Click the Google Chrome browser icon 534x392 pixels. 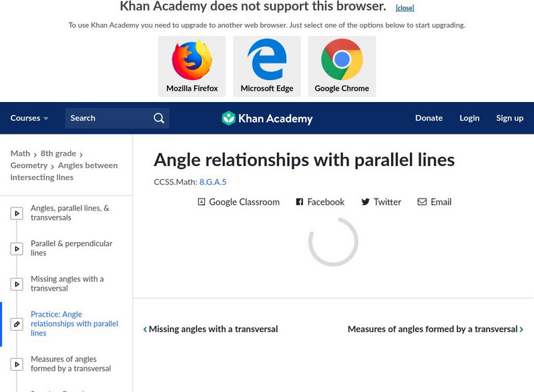click(x=342, y=60)
